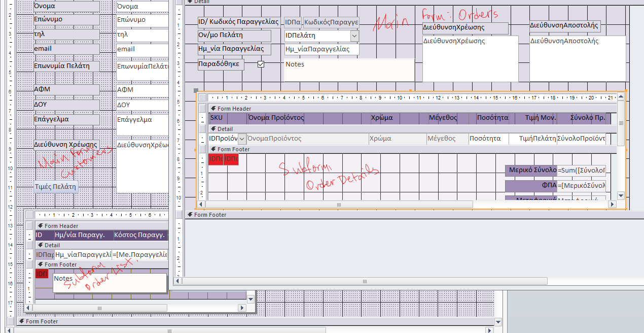Click scroll-left arrow of Orders form window
This screenshot has width=644, height=333.
tap(178, 281)
